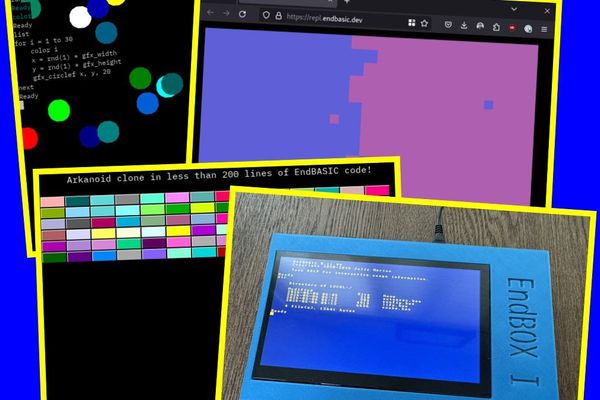Click the red extension icon in toolbar
The image size is (600, 400).
click(x=512, y=28)
